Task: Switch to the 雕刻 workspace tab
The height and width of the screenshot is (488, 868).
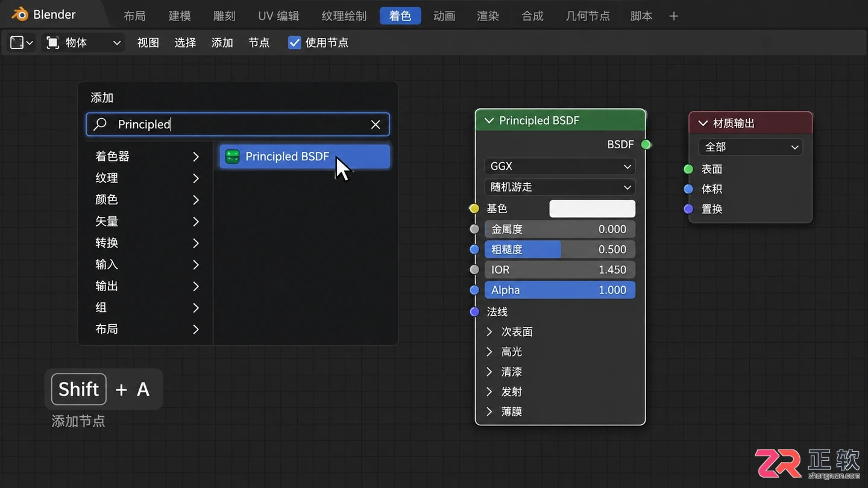Action: pos(224,16)
